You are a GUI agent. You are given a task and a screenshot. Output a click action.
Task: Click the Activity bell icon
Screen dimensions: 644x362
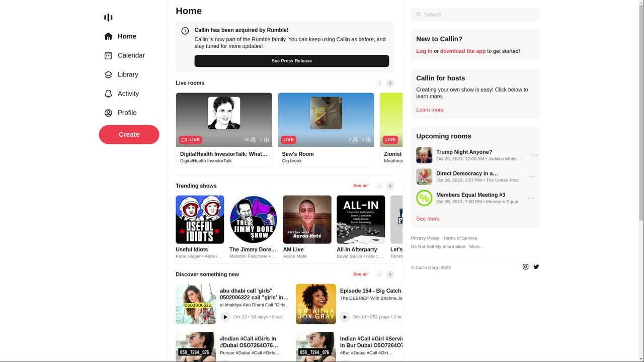click(108, 94)
